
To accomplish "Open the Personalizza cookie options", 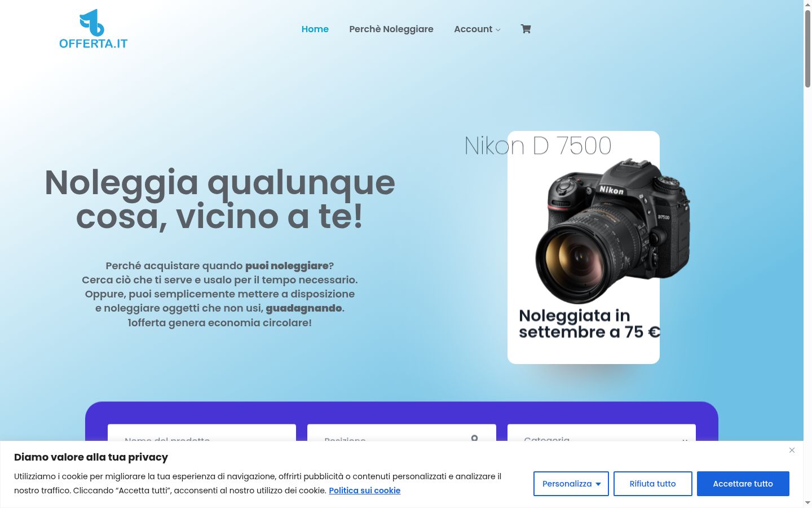I will (571, 484).
